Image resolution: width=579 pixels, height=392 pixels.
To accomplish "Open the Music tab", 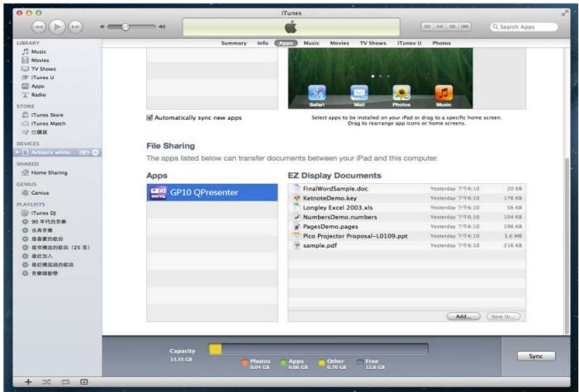I will [311, 43].
